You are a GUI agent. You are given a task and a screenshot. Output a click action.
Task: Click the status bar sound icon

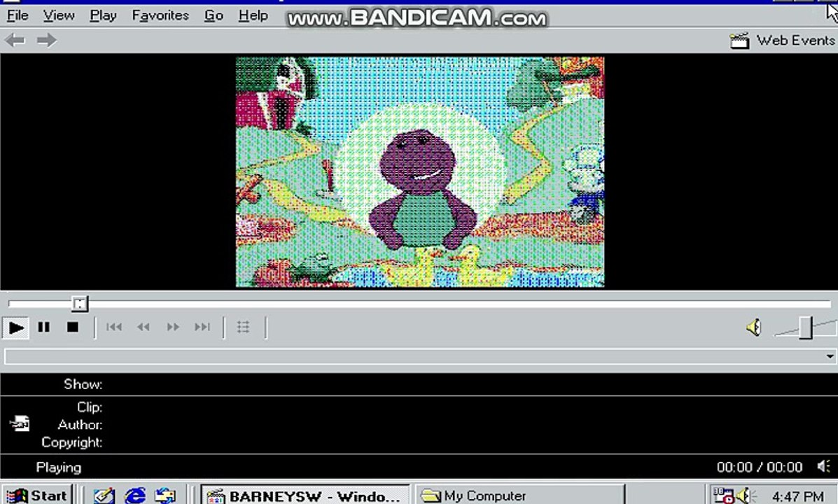click(x=823, y=467)
